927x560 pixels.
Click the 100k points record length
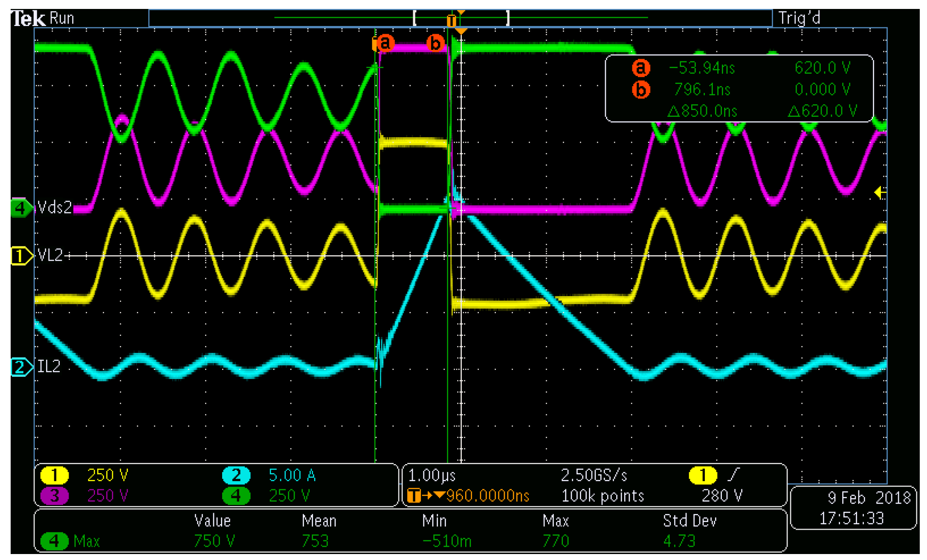602,496
